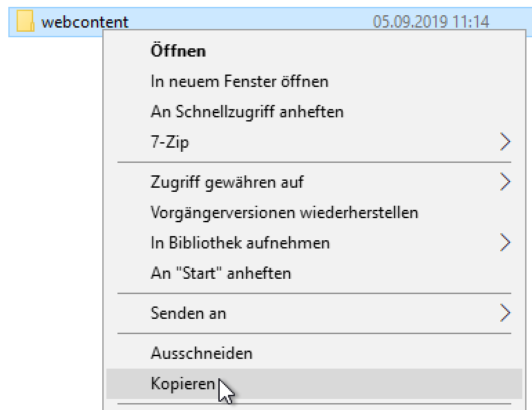
Task: Expand the Senden an submenu arrow
Action: pyautogui.click(x=505, y=313)
